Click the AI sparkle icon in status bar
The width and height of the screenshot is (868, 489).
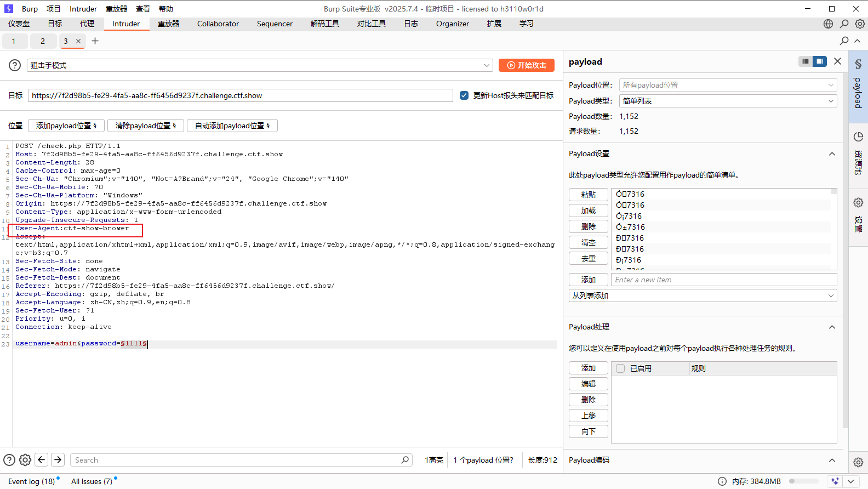coord(835,481)
